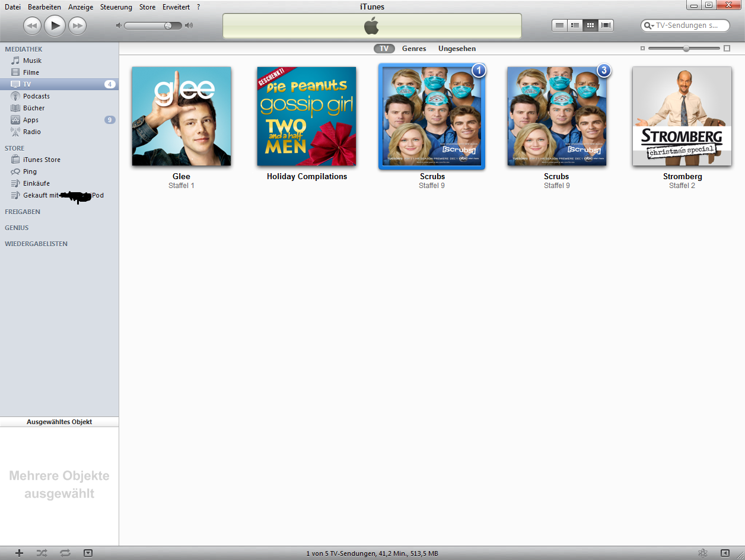Viewport: 745px width, 560px height.
Task: Open the Datei menu
Action: click(x=12, y=7)
